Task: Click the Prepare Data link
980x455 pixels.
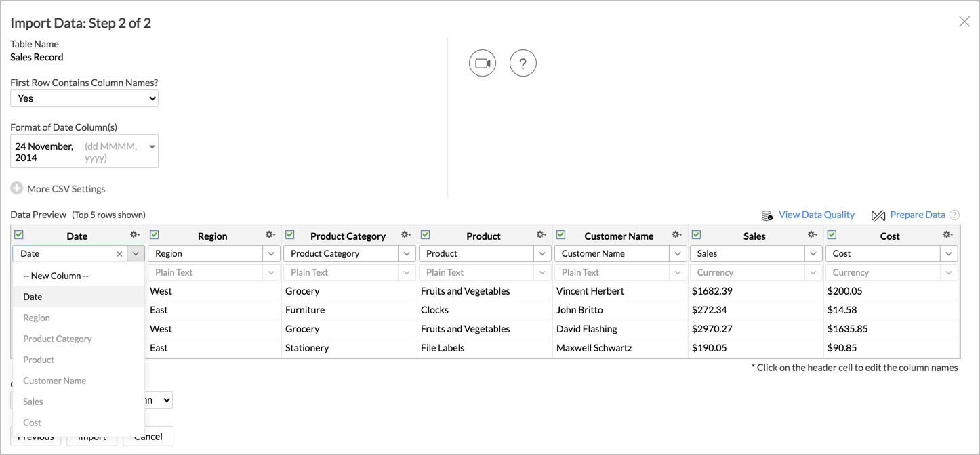Action: pyautogui.click(x=917, y=215)
